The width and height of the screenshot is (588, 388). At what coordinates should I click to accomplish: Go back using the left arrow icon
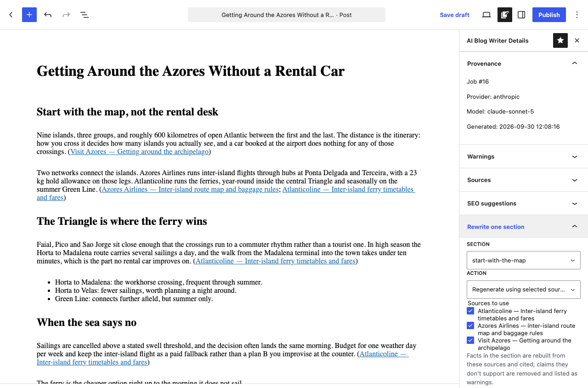pos(11,15)
